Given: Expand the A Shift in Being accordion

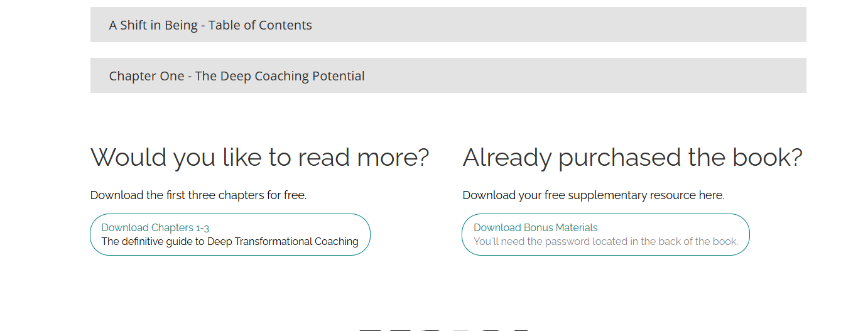Looking at the screenshot, I should tap(448, 24).
